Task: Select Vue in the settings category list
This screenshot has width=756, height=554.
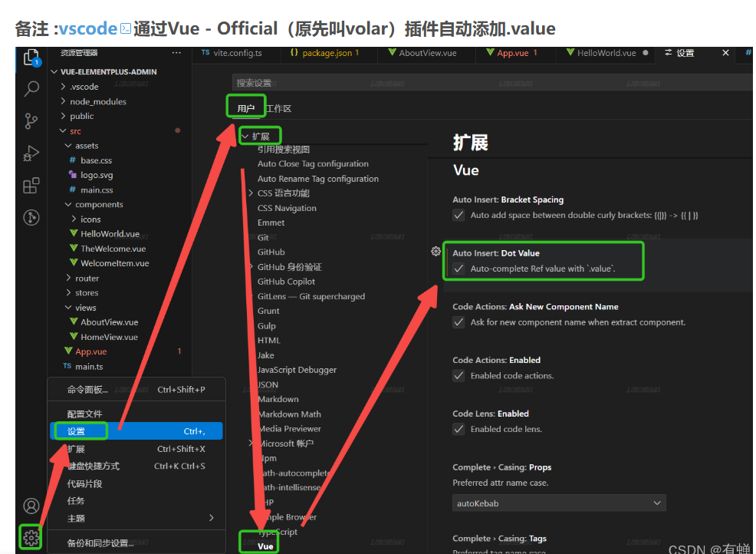Action: click(x=265, y=546)
